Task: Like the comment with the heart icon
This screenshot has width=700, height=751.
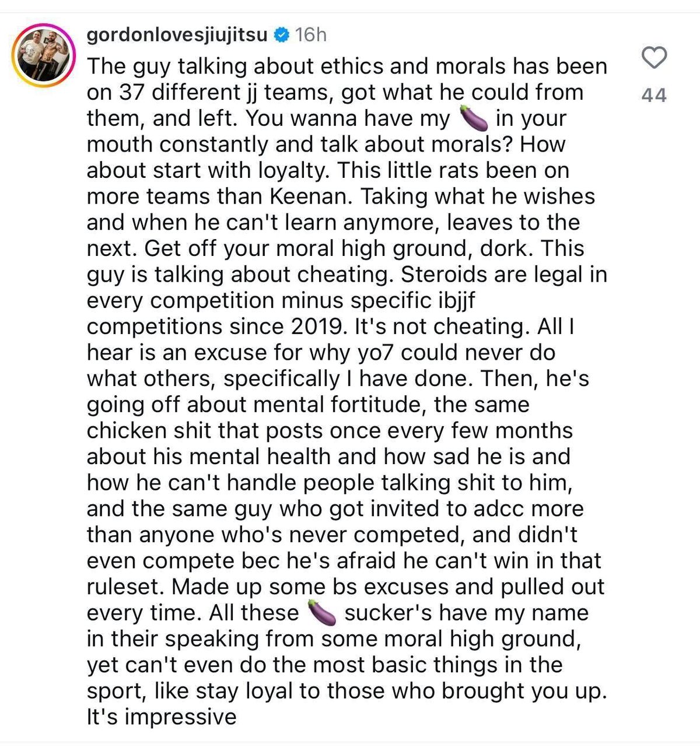Action: (654, 58)
